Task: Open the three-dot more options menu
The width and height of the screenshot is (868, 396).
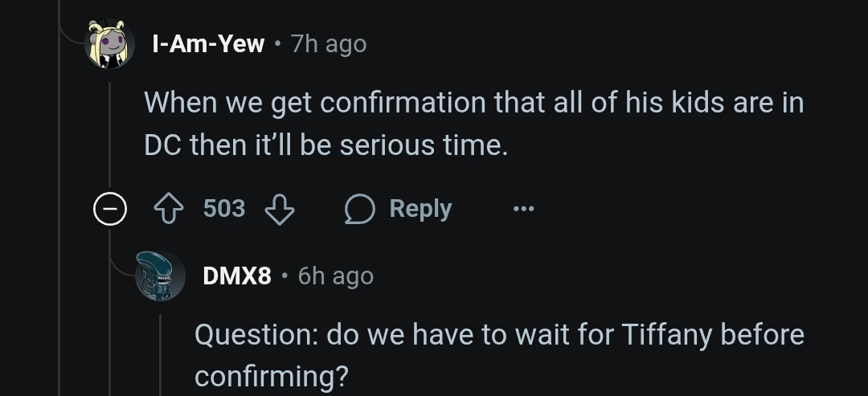Action: tap(524, 209)
